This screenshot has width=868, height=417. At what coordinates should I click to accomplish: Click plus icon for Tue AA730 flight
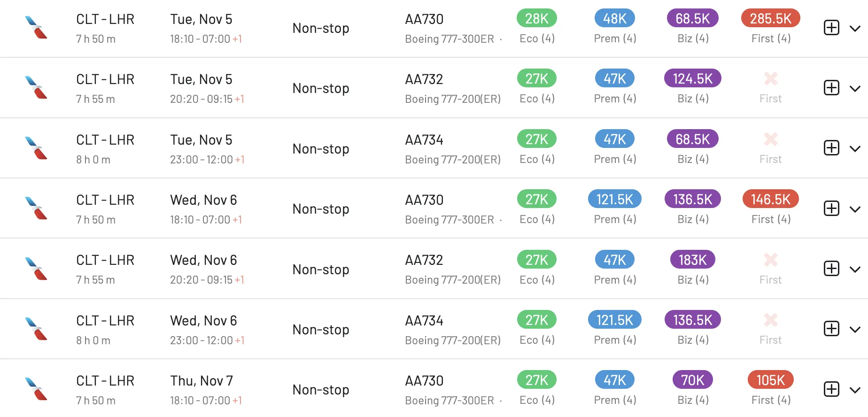831,28
